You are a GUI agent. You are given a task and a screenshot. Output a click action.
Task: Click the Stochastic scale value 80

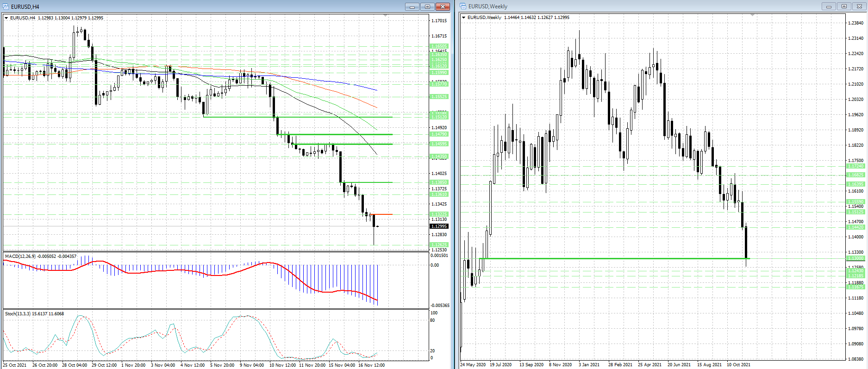pyautogui.click(x=433, y=320)
